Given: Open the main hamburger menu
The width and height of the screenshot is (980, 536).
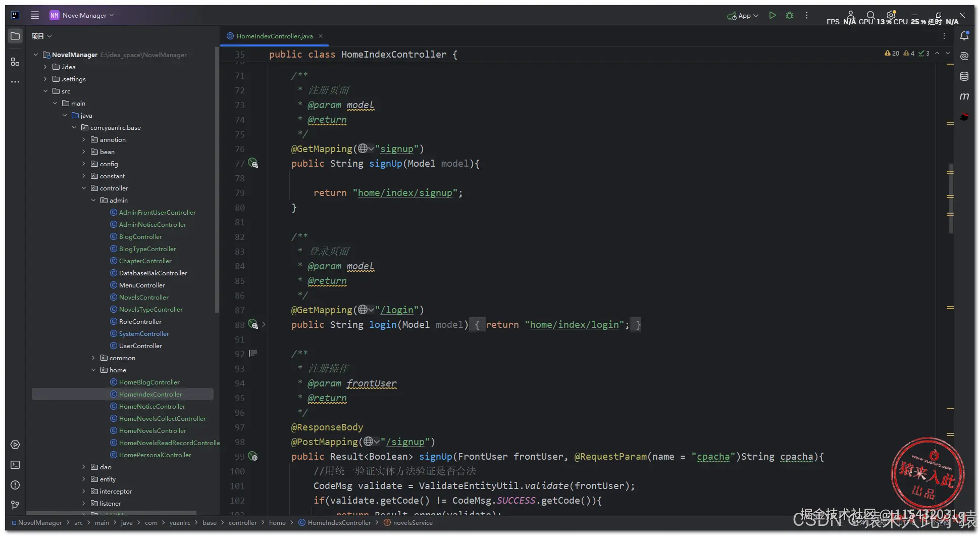Looking at the screenshot, I should point(35,15).
